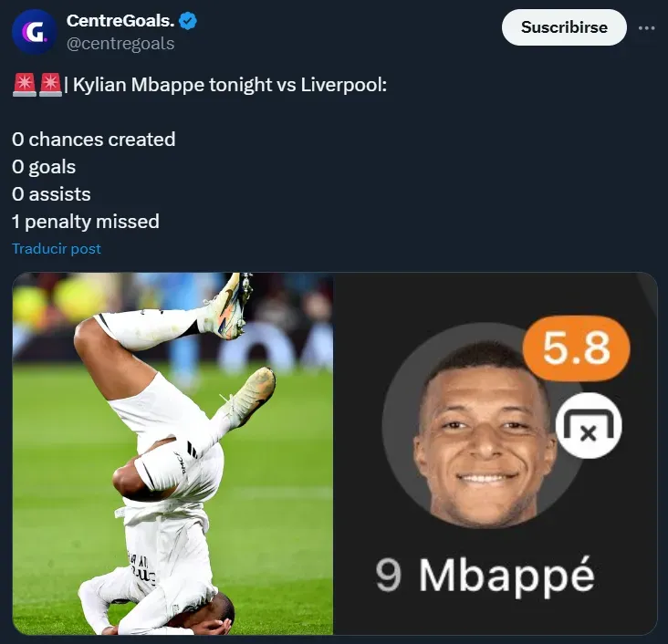Image resolution: width=668 pixels, height=644 pixels.
Task: Click the missed penalty goal icon
Action: [x=589, y=425]
